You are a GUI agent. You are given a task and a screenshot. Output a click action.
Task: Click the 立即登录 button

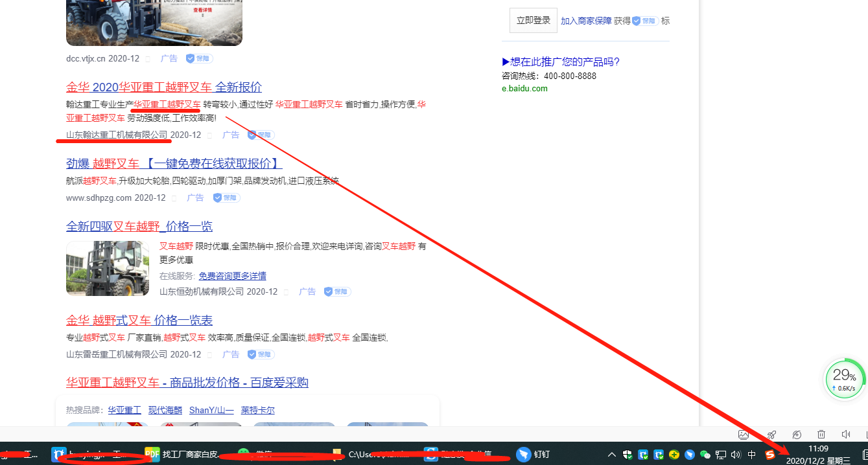coord(534,21)
